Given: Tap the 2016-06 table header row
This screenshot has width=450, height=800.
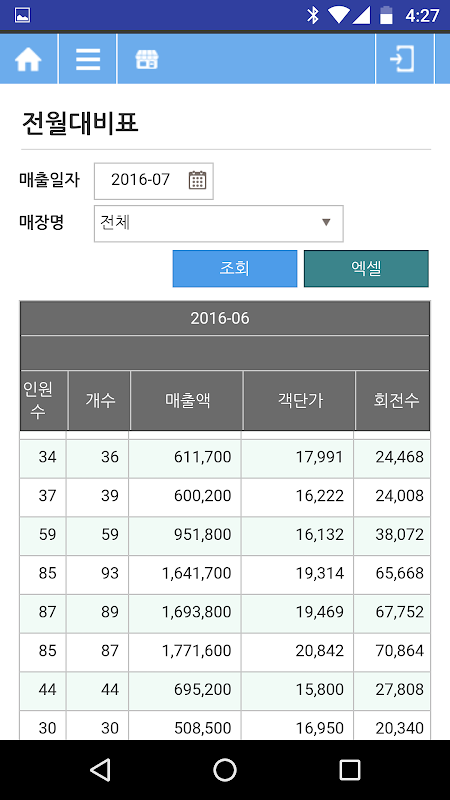Looking at the screenshot, I should click(225, 318).
